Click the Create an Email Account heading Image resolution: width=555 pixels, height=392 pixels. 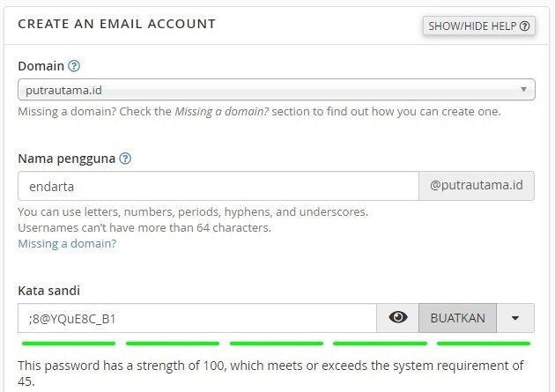click(117, 24)
